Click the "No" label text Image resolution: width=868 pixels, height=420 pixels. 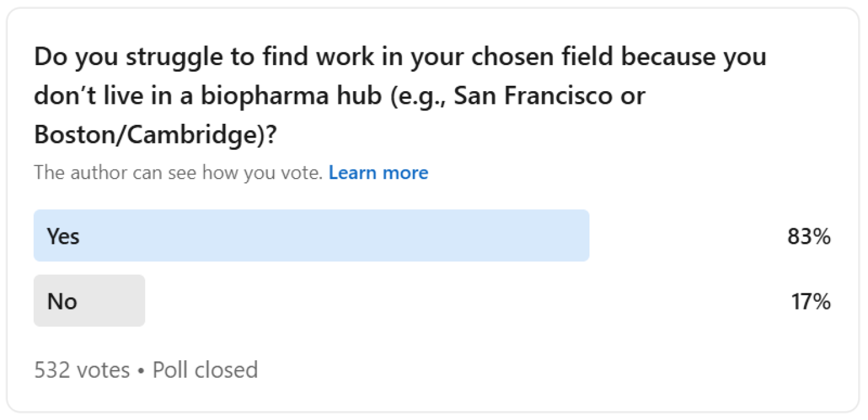62,301
